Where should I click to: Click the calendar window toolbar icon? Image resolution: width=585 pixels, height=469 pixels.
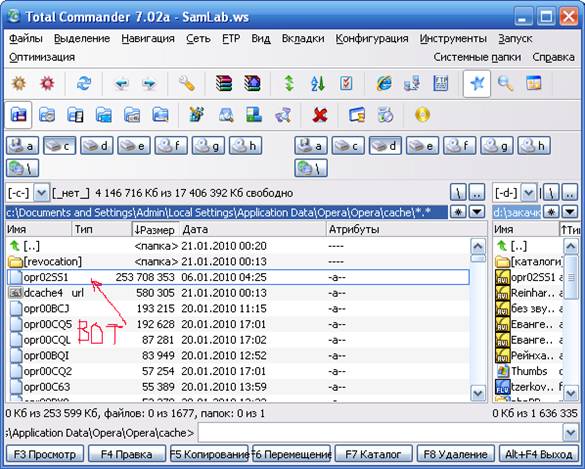534,83
